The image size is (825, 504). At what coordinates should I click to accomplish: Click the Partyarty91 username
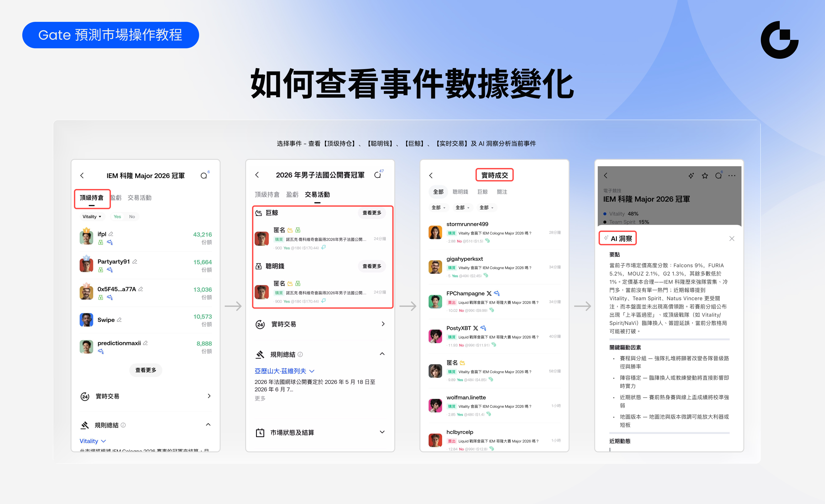(x=113, y=261)
